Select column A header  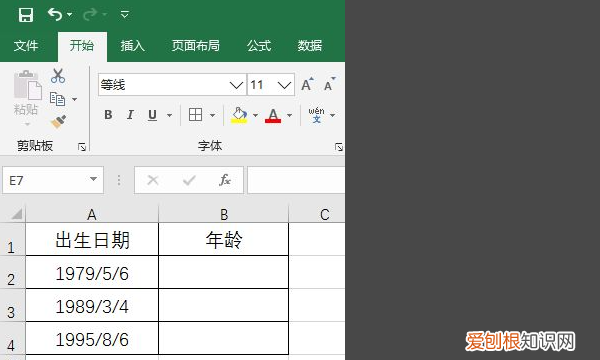pos(92,214)
